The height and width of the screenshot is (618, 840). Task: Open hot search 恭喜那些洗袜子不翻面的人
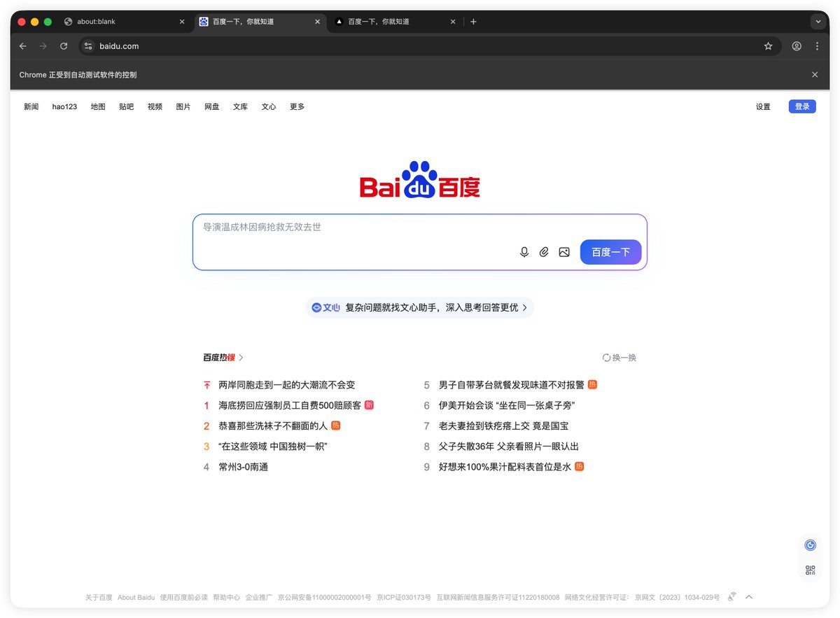[273, 426]
